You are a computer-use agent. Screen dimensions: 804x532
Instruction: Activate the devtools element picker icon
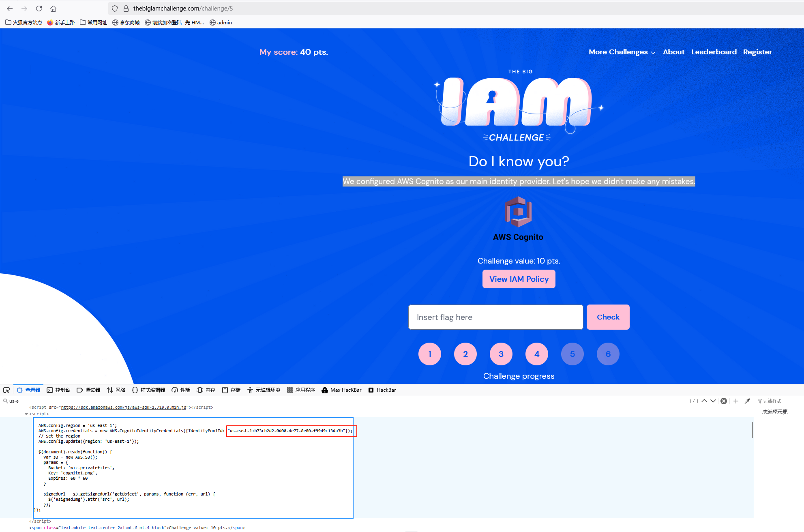point(6,390)
